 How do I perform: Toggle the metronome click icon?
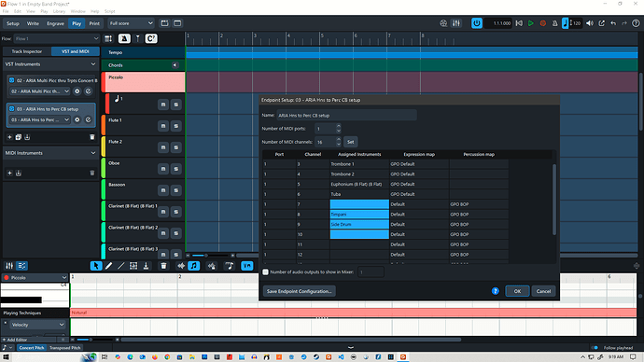(554, 23)
